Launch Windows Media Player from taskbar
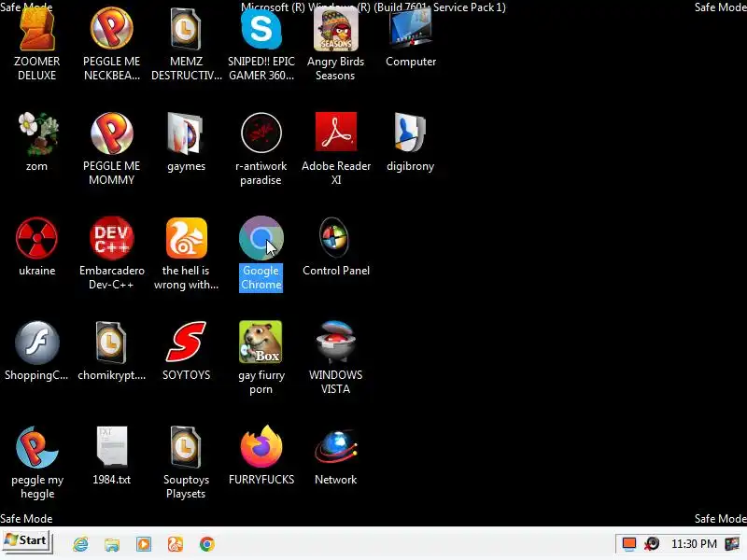 click(x=144, y=544)
